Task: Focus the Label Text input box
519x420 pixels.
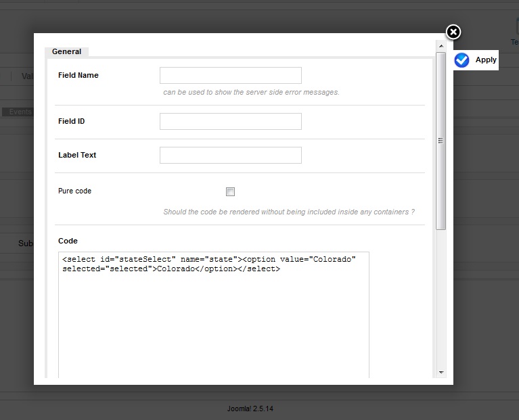Action: pos(230,155)
